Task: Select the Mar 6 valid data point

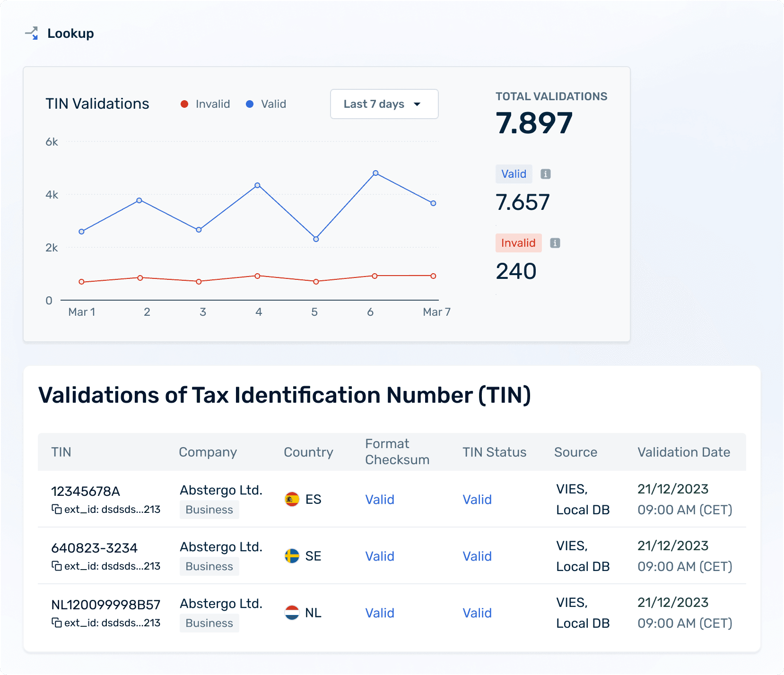Action: click(x=375, y=173)
